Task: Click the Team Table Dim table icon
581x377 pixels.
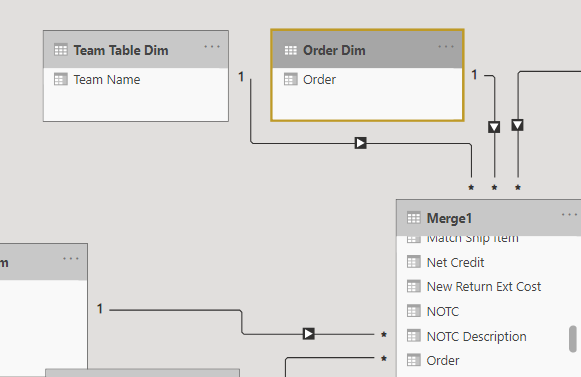Action: tap(61, 50)
